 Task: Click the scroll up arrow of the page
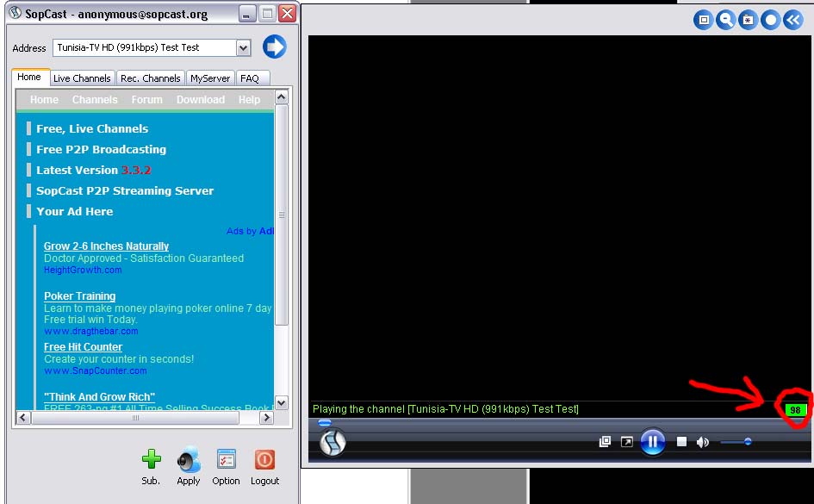(282, 97)
